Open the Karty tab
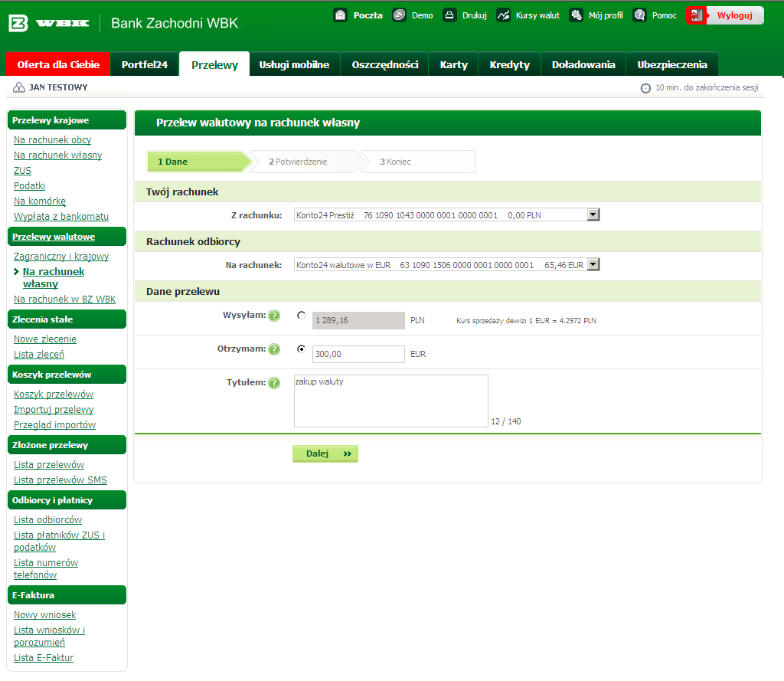784x681 pixels. click(453, 64)
